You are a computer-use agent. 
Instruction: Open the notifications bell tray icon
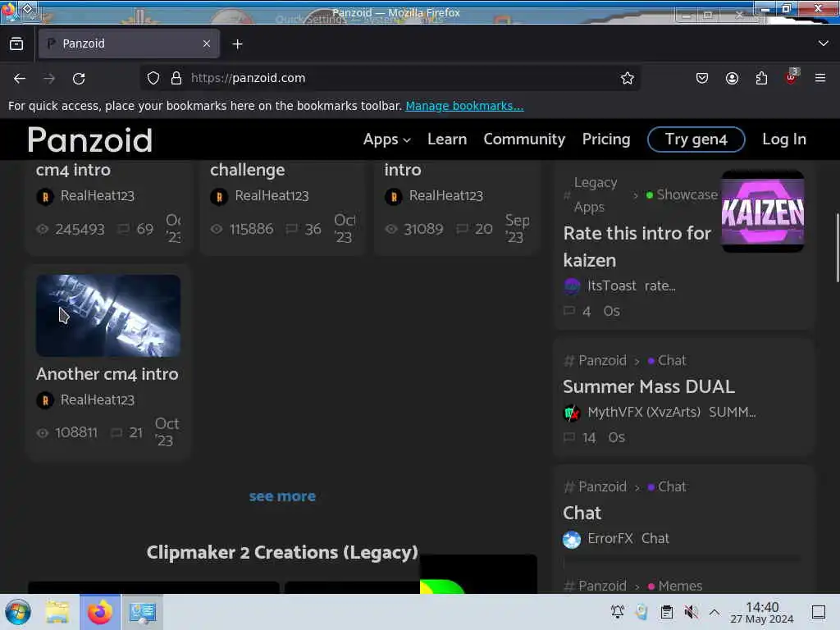click(617, 612)
